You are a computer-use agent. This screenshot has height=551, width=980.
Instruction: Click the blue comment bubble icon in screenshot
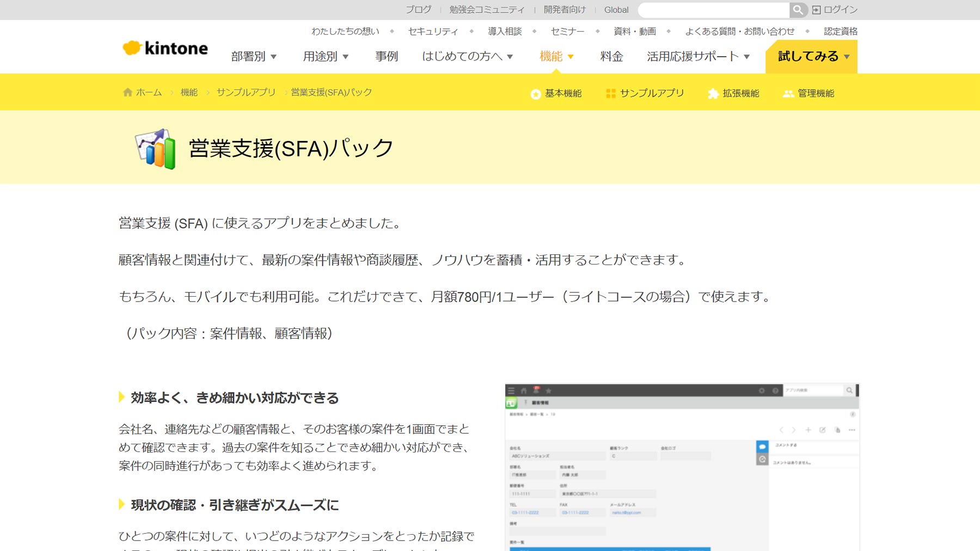tap(762, 446)
